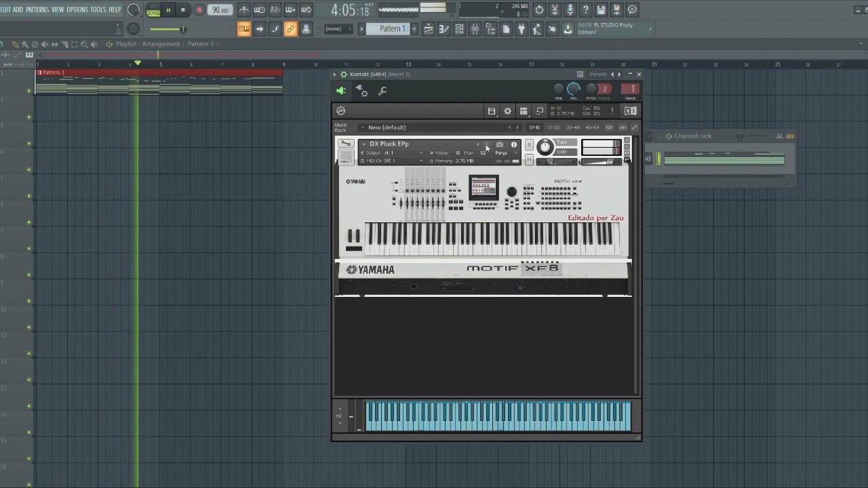868x488 pixels.
Task: Toggle the metronome icon
Action: click(x=244, y=9)
